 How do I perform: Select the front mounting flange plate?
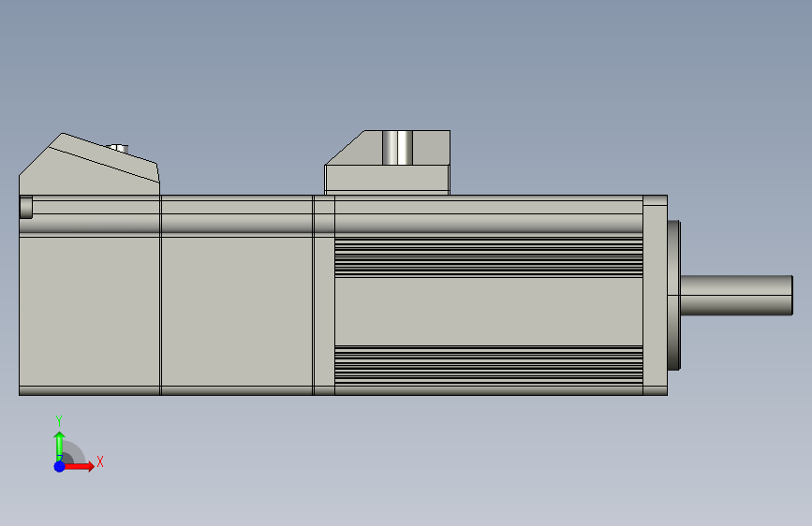pyautogui.click(x=655, y=295)
